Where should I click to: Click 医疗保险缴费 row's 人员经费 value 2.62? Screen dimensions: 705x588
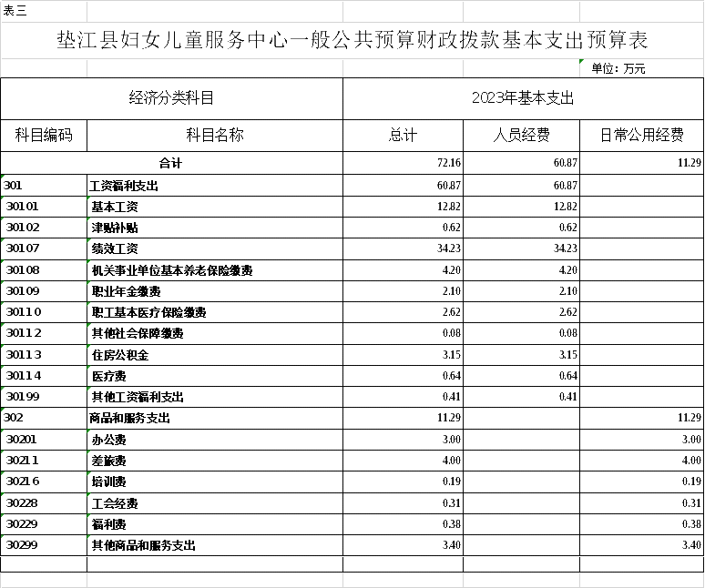point(522,311)
